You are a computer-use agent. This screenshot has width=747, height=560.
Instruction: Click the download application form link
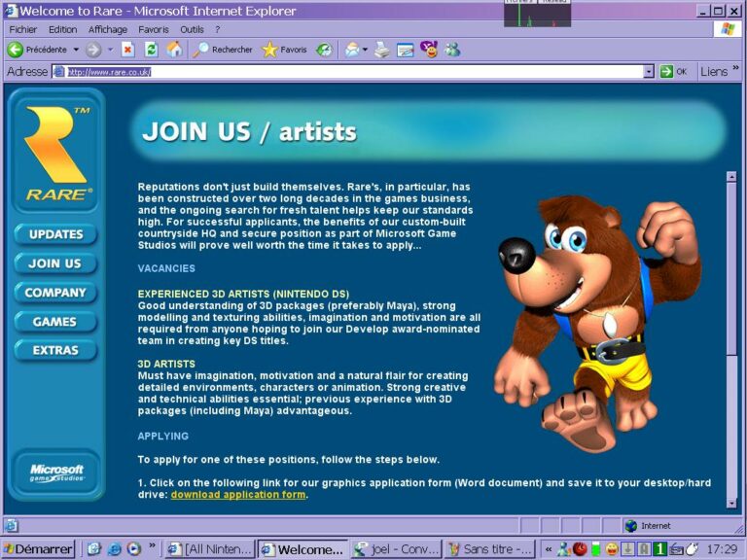238,495
